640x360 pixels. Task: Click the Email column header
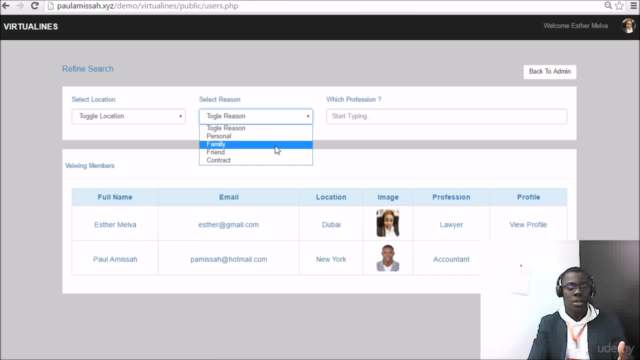tap(229, 197)
